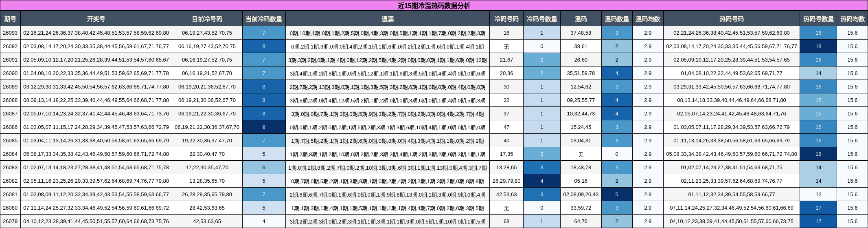This screenshot has height=228, width=868.
Task: Select cold numbers cell 06,16,19,27,43,52,70,75
Action: point(207,46)
